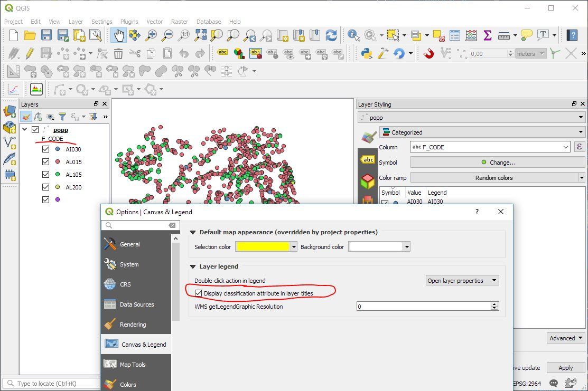
Task: Open the Random colors ramp dropdown
Action: point(498,177)
